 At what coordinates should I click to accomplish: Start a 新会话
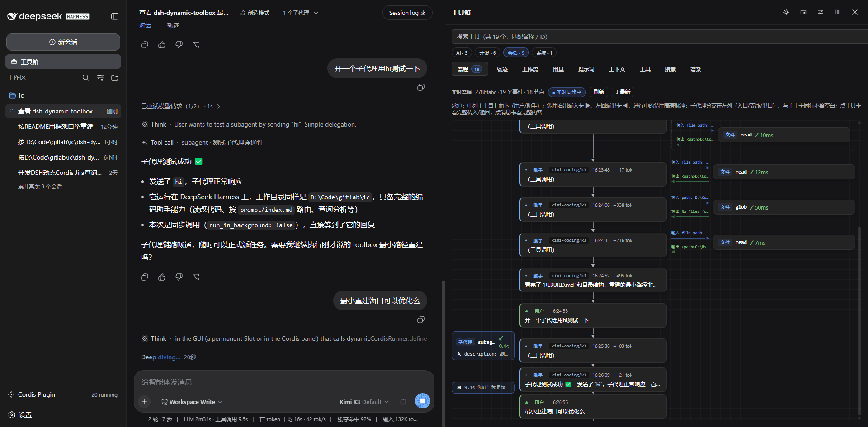pos(63,42)
